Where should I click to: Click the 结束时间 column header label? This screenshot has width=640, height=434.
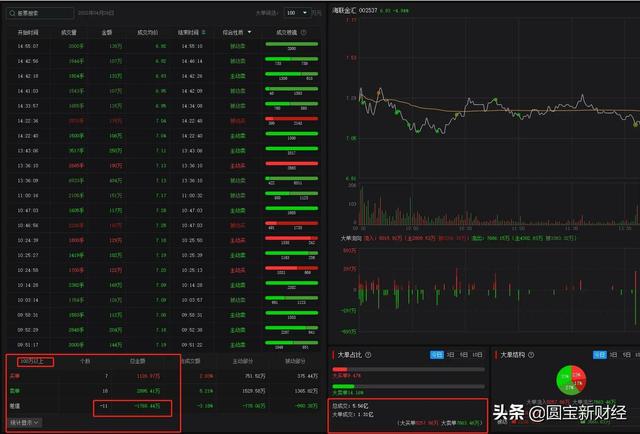(188, 32)
